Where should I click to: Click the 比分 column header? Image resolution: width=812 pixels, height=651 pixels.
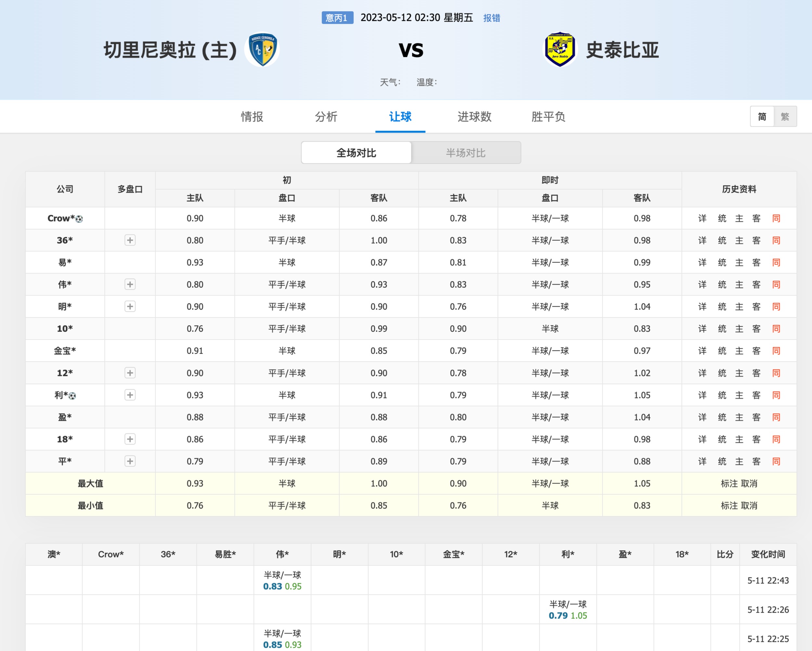(725, 554)
